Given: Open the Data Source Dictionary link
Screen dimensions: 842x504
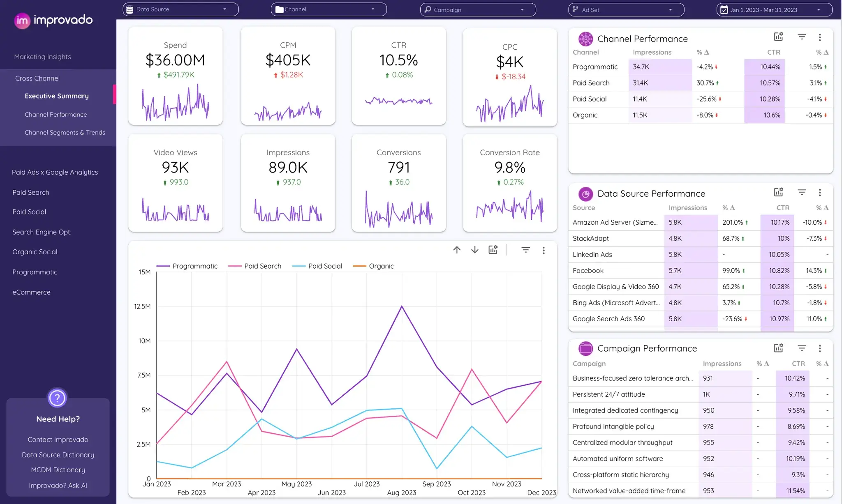Looking at the screenshot, I should tap(58, 455).
